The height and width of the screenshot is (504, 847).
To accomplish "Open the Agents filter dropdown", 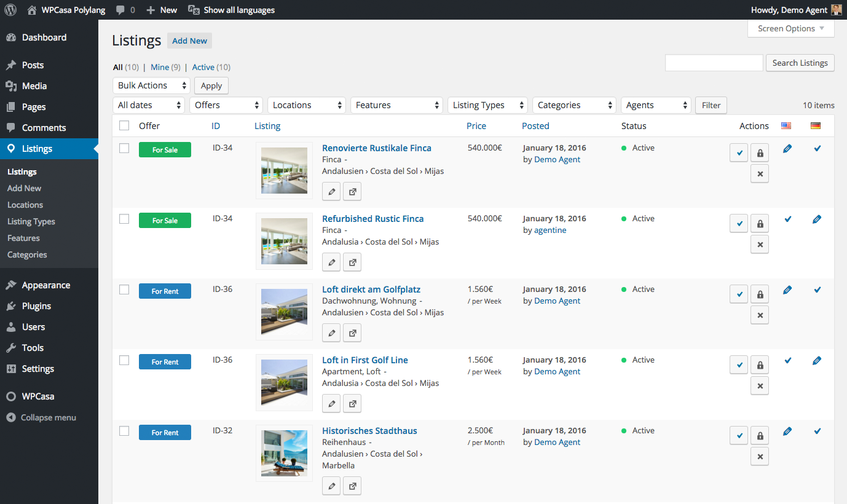I will click(656, 105).
